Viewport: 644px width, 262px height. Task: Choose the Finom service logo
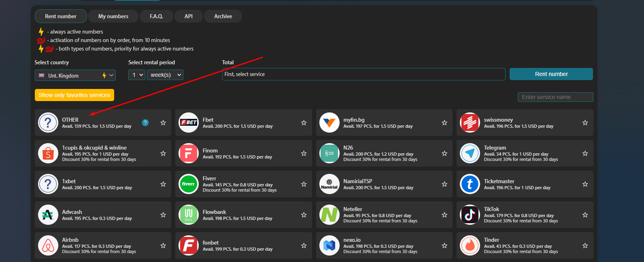coord(189,153)
